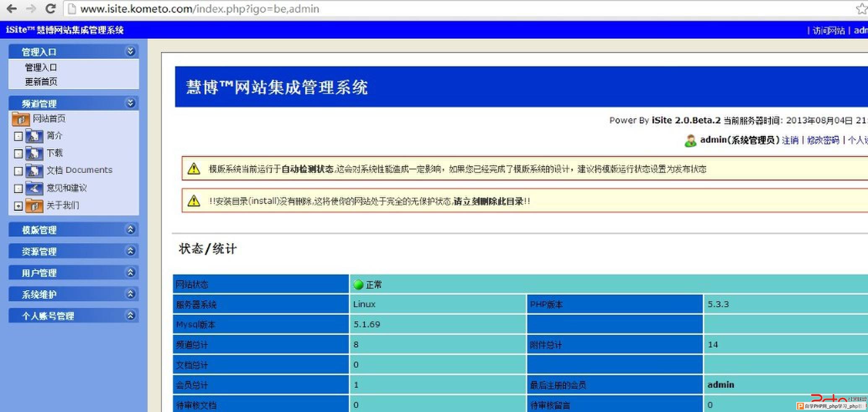
Task: Click the Linux server system value
Action: coord(364,304)
